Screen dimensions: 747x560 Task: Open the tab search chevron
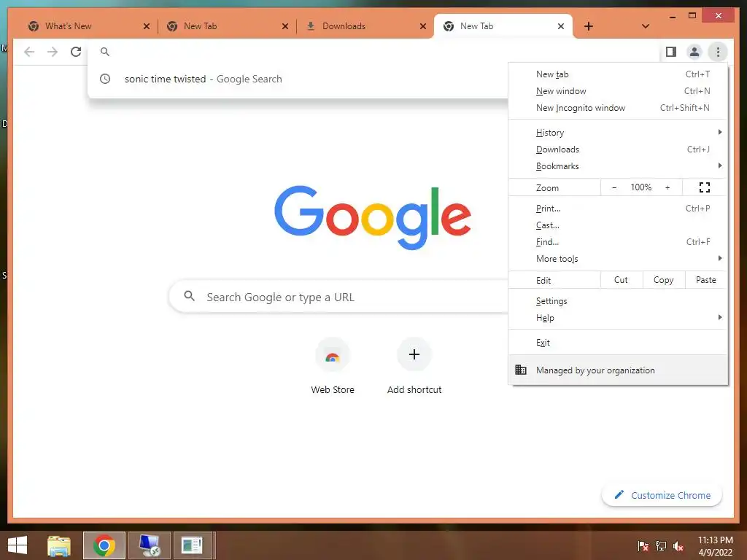(645, 26)
